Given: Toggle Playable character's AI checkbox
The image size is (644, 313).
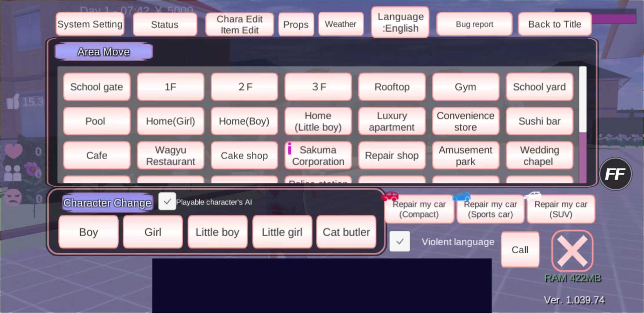Looking at the screenshot, I should 166,202.
